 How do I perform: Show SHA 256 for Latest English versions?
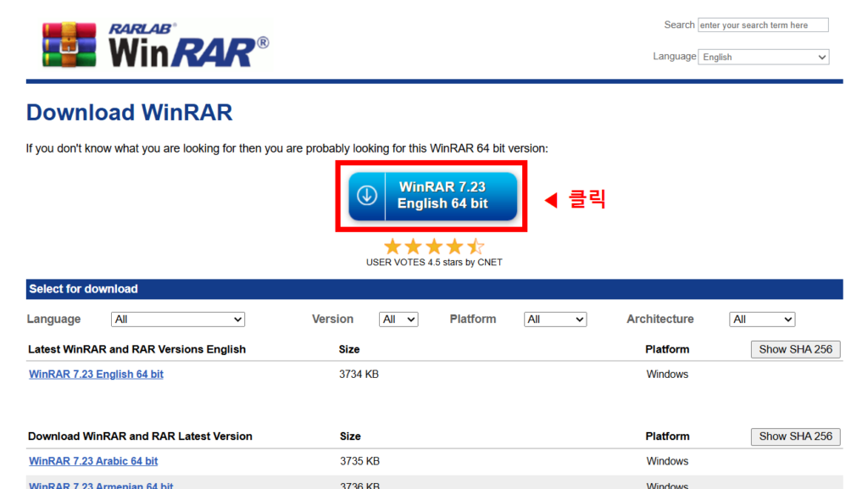pos(795,349)
